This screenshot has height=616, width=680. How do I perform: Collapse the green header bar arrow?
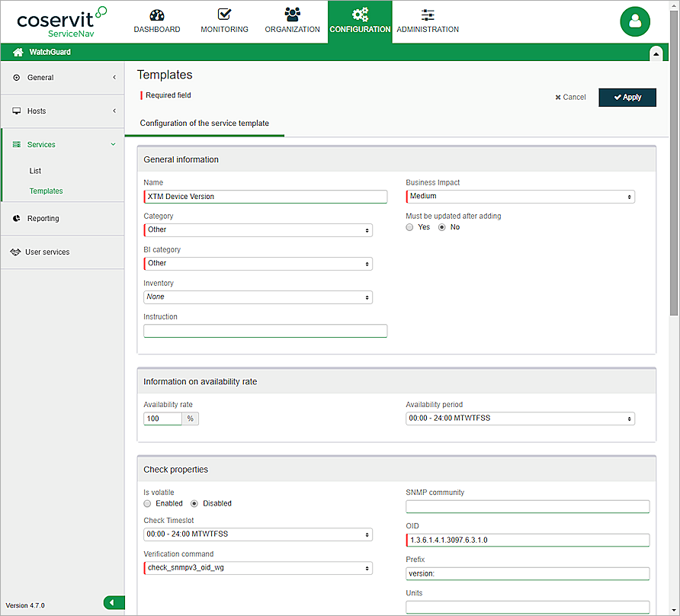coord(655,53)
